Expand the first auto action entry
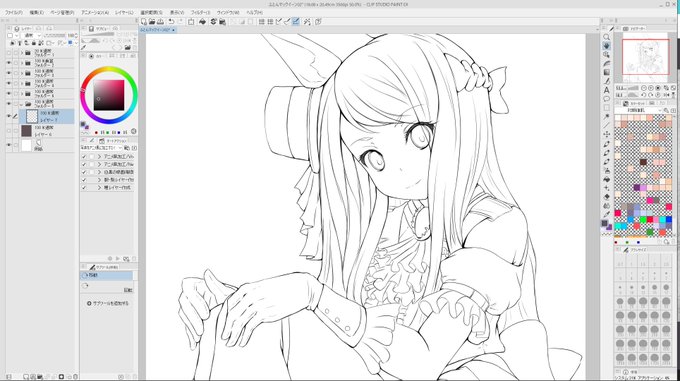 [x=99, y=156]
